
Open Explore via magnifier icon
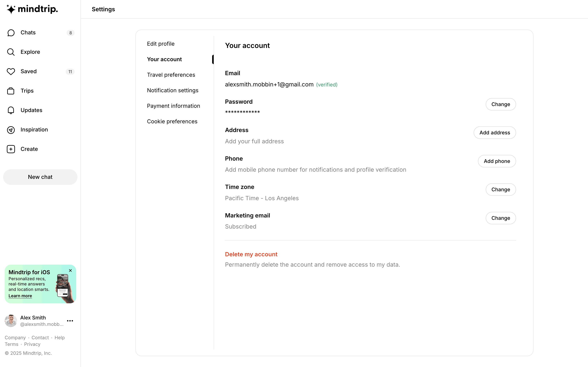pyautogui.click(x=11, y=52)
